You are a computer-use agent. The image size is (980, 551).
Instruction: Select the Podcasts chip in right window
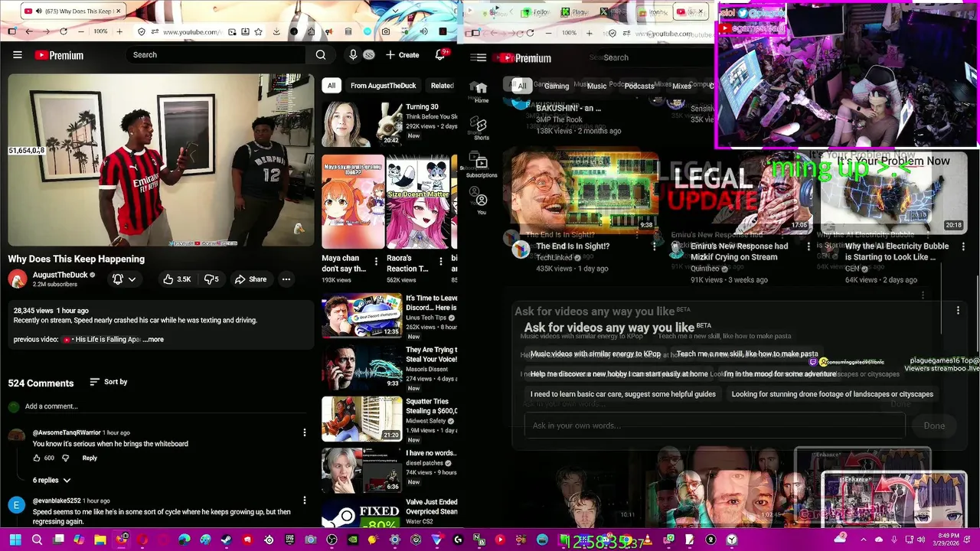639,86
